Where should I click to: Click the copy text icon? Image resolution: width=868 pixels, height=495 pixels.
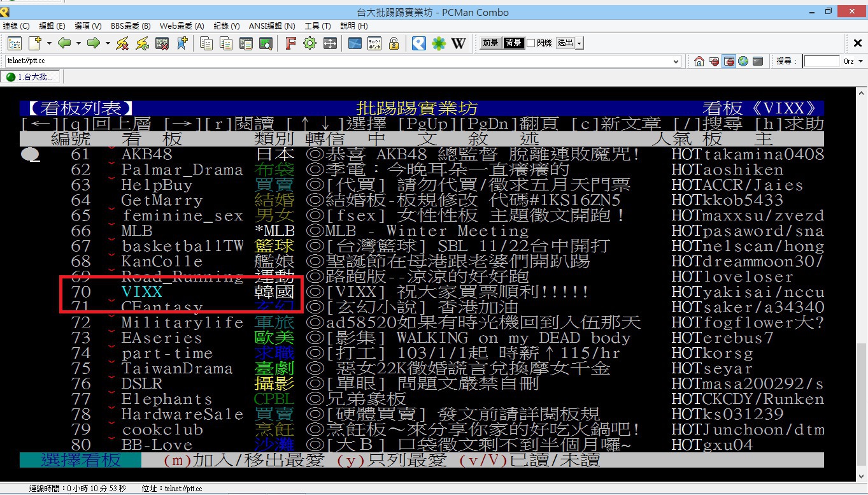[x=206, y=43]
